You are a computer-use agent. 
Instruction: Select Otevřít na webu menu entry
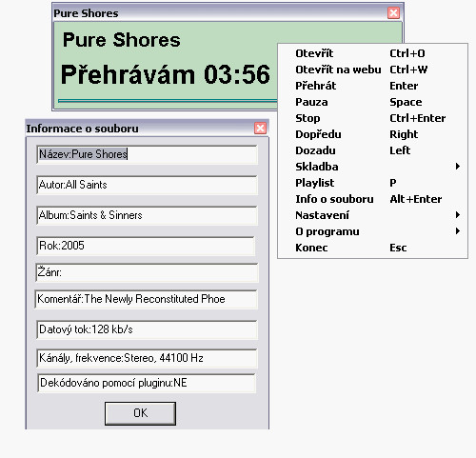(x=372, y=70)
